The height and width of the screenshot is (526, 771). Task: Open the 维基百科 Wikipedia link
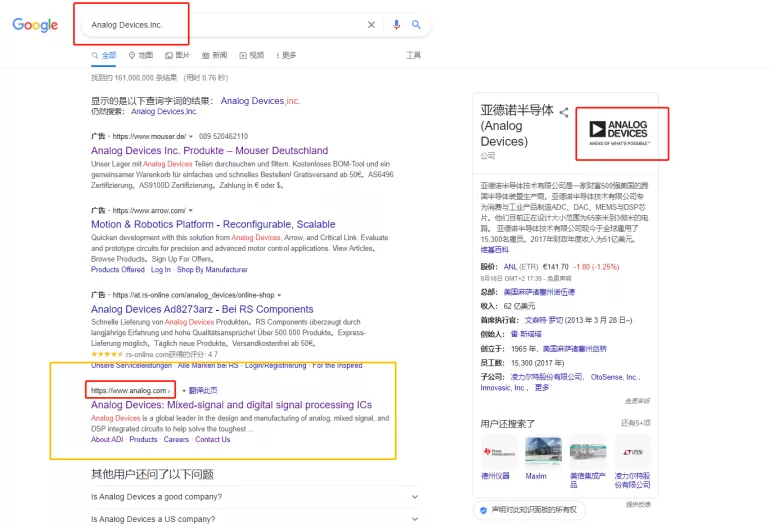tap(495, 250)
